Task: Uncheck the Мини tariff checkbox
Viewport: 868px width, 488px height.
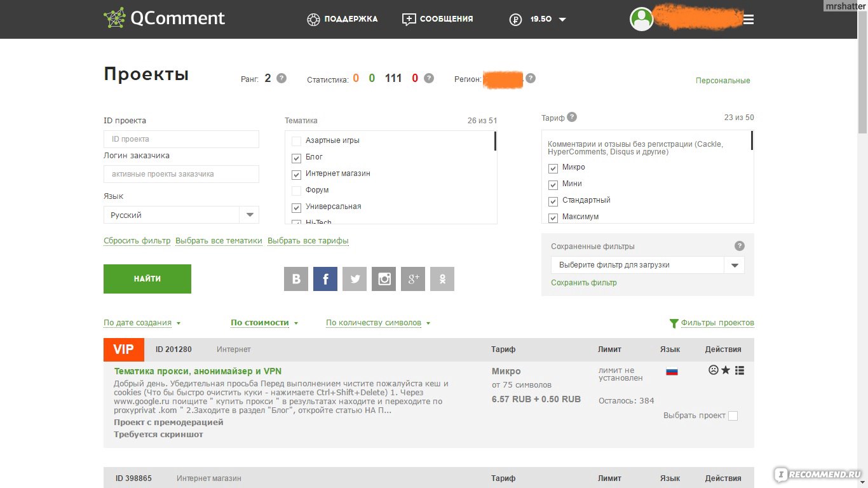Action: [x=553, y=185]
